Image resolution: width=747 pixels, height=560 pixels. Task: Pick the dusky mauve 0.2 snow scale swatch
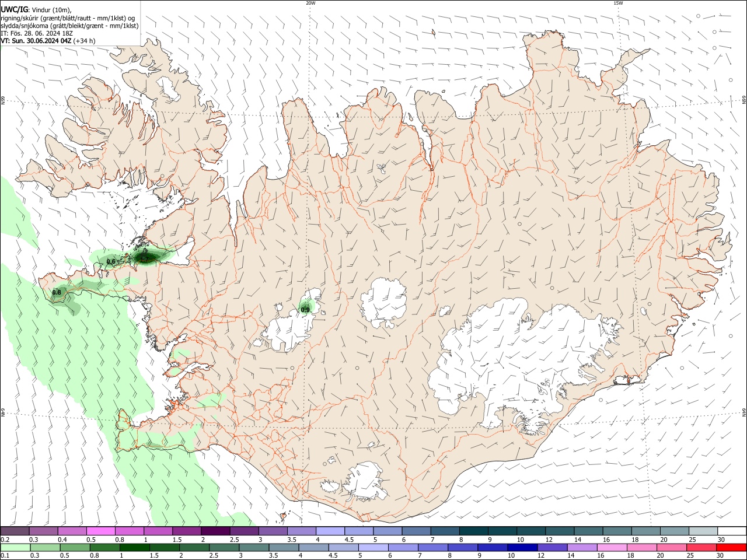pyautogui.click(x=15, y=531)
